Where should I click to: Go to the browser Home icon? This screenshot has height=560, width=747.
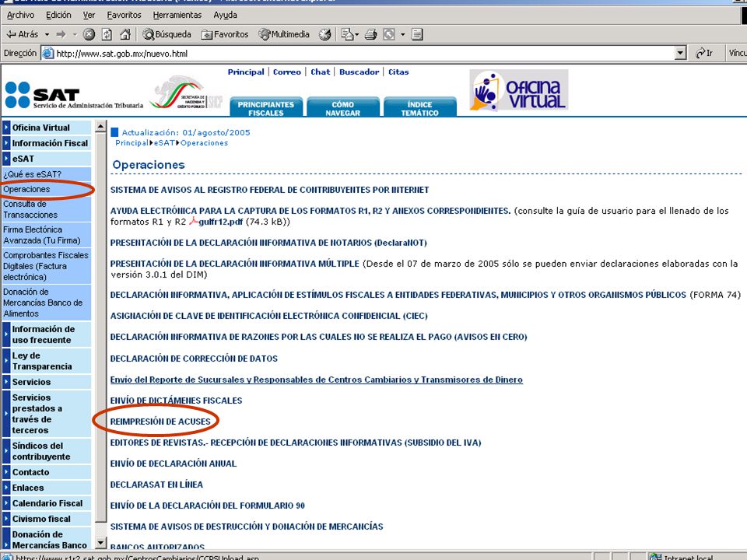[x=125, y=34]
